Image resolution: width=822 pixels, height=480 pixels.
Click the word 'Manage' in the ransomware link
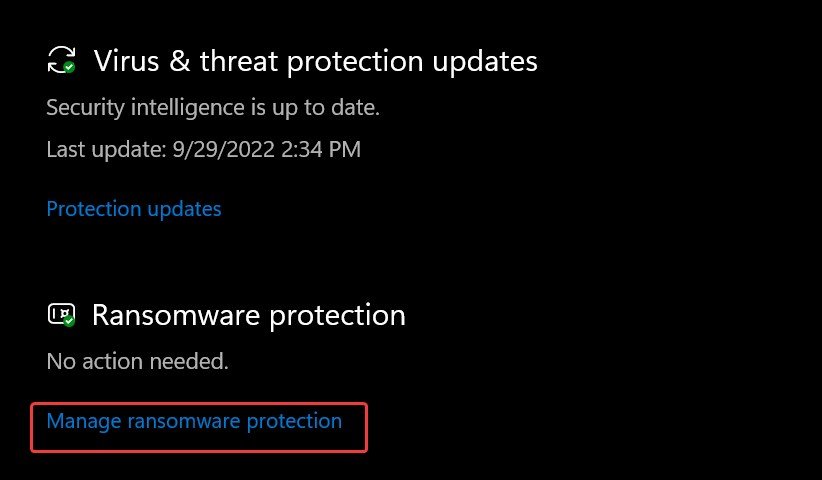(x=84, y=421)
